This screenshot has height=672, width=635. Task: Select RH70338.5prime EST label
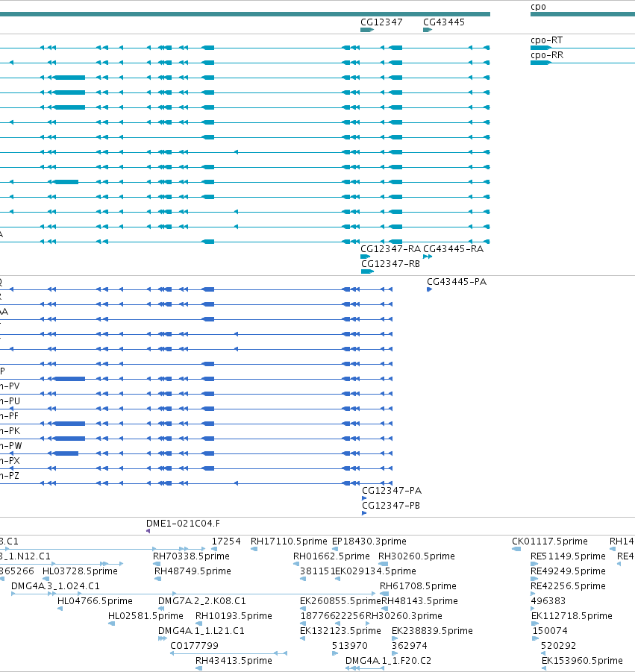[x=191, y=556]
